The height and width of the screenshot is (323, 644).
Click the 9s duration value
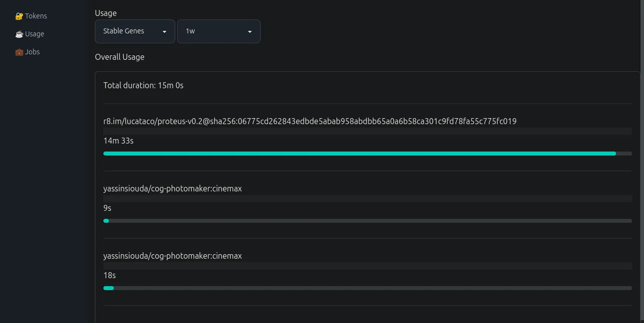point(107,208)
